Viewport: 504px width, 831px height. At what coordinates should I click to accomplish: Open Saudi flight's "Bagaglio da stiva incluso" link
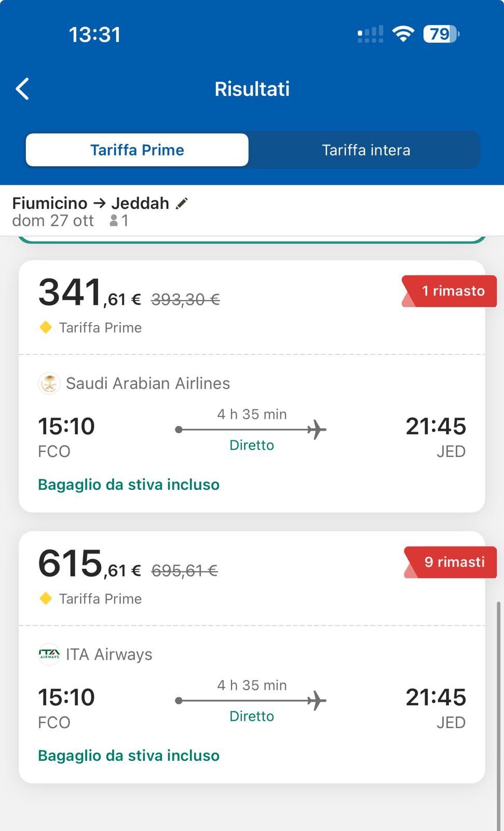pos(129,485)
